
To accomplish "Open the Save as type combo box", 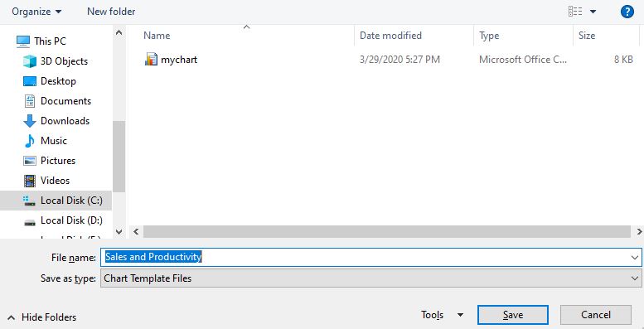I will [370, 278].
